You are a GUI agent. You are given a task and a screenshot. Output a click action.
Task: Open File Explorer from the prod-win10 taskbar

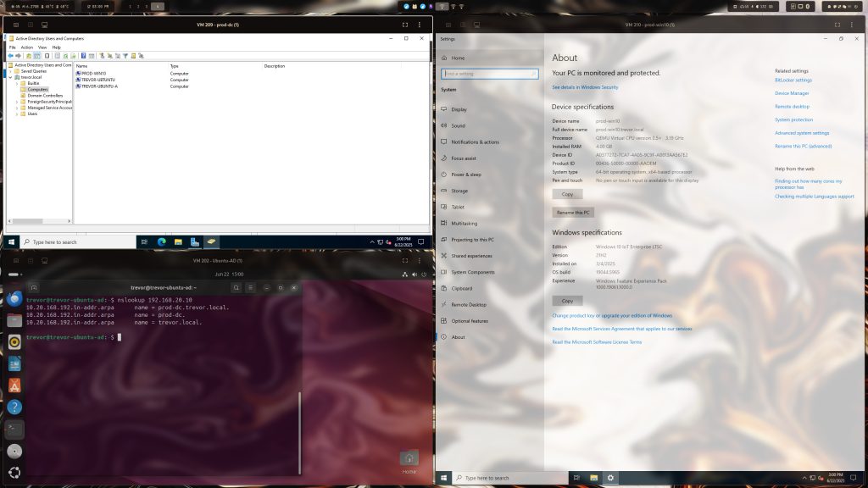point(593,478)
